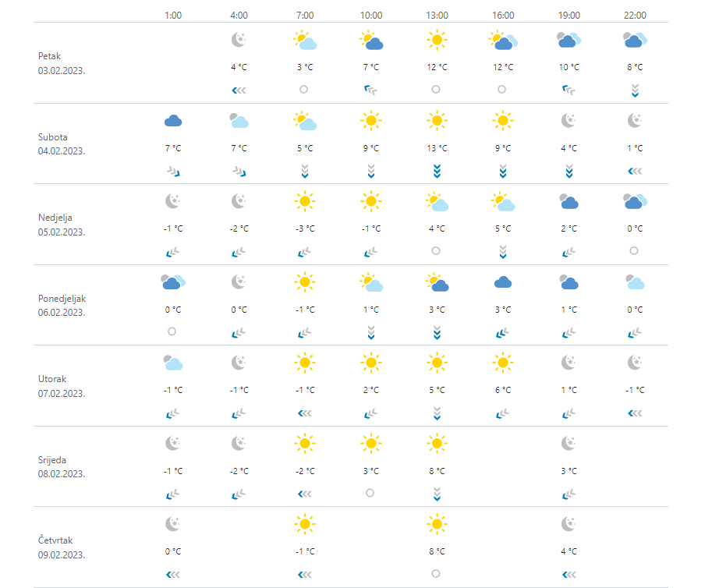
Task: Select the -3 °C temperature for Nedjelja
Action: click(305, 228)
